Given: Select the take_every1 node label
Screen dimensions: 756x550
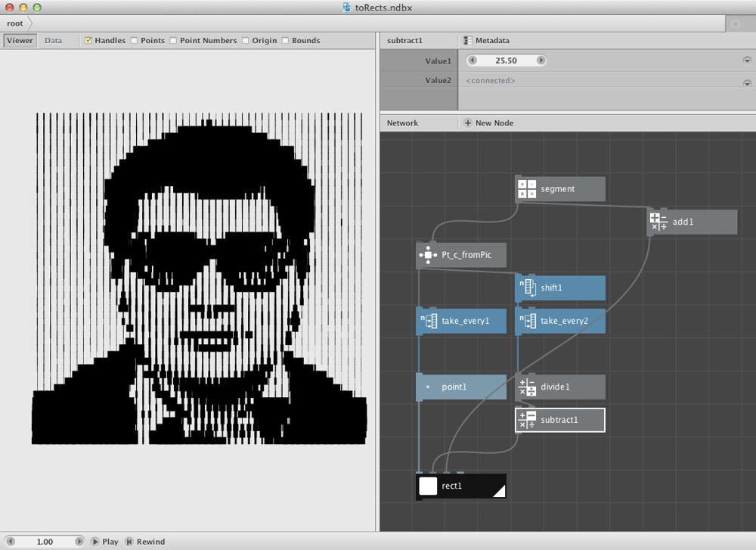Looking at the screenshot, I should [x=465, y=321].
